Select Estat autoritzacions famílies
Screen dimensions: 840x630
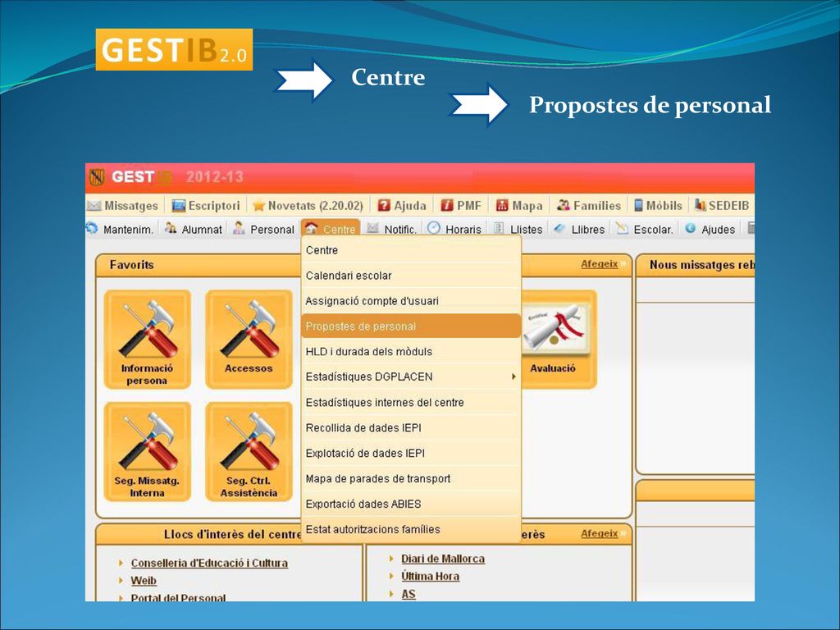pos(412,529)
